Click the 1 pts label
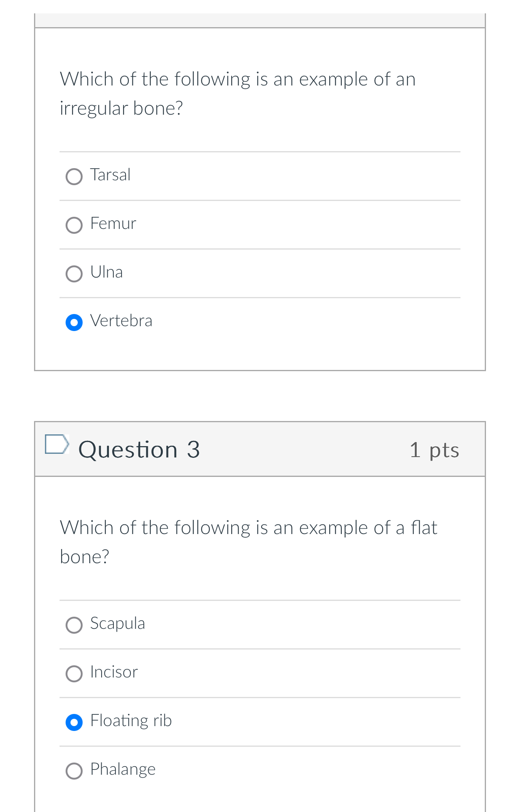Screen dimensions: 520x812 [x=434, y=450]
